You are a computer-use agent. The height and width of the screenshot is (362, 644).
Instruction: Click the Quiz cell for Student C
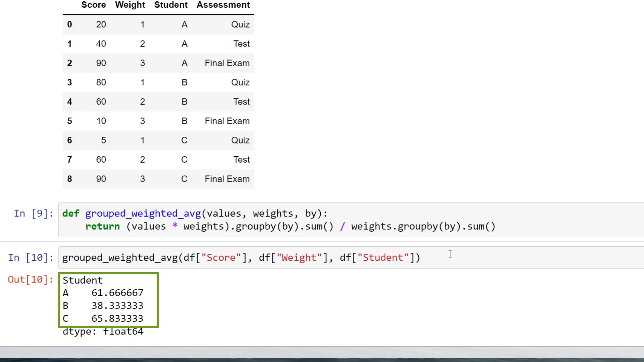[x=240, y=140]
